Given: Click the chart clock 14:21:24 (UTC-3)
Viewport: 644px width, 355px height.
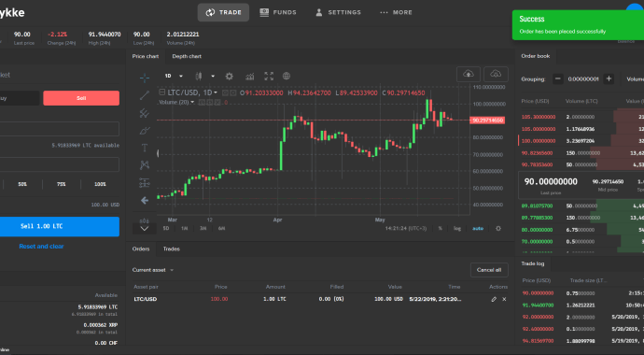Looking at the screenshot, I should tap(406, 229).
